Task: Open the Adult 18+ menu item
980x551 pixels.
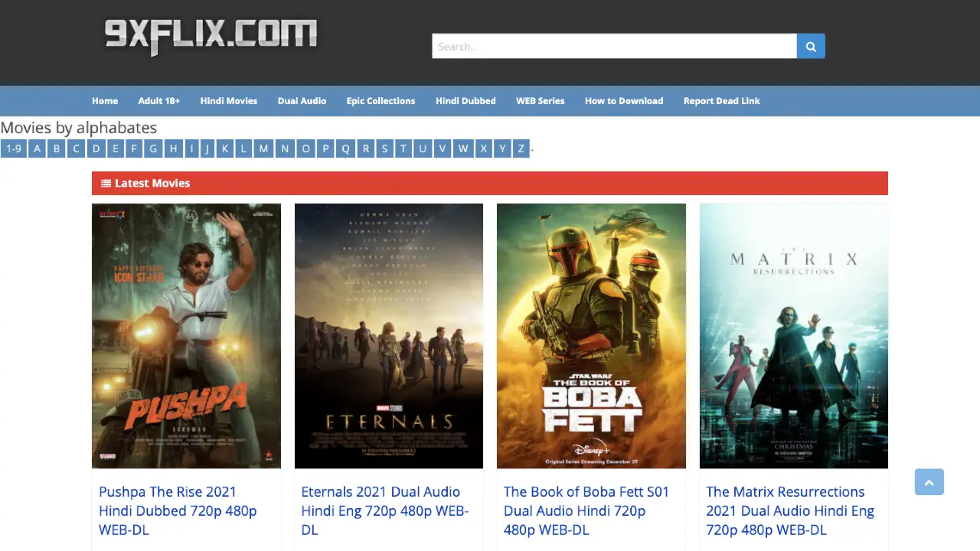Action: click(x=159, y=101)
